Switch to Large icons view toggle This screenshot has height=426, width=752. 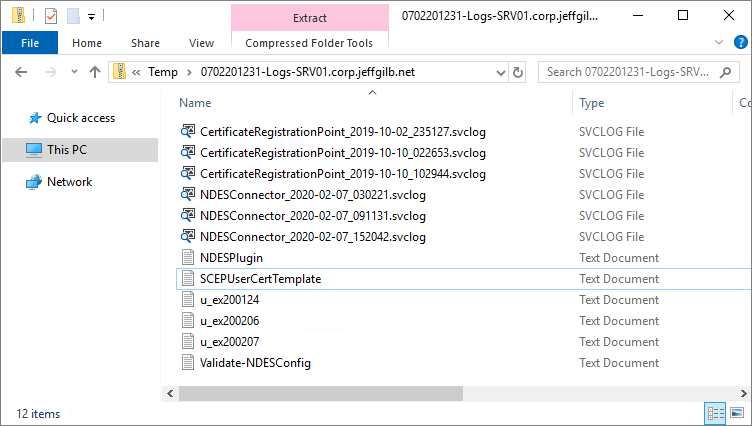click(737, 413)
